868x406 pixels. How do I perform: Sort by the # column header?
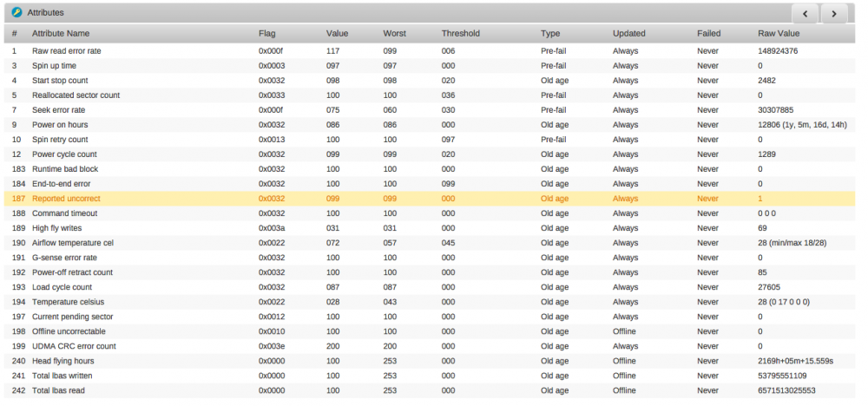15,33
